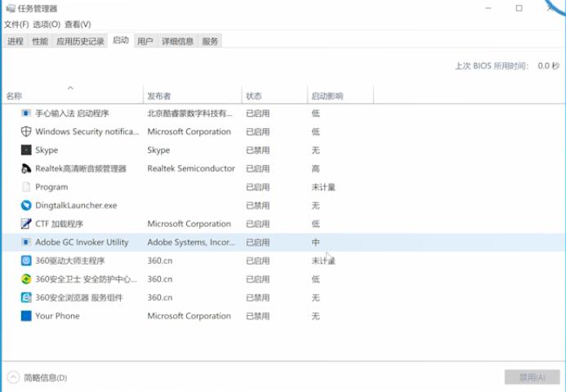Select the 360安全浏览器 服务组件 entry name
Viewport: 566px width, 392px height.
(x=79, y=297)
